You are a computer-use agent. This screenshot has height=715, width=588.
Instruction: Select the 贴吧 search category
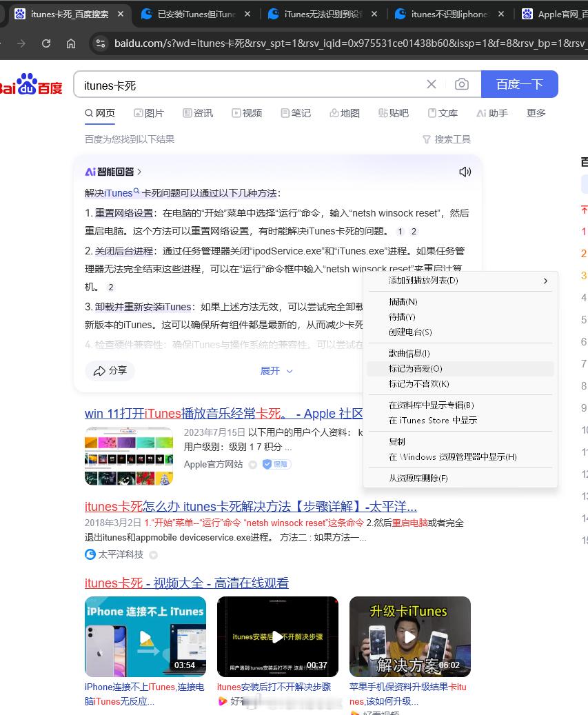pyautogui.click(x=394, y=113)
